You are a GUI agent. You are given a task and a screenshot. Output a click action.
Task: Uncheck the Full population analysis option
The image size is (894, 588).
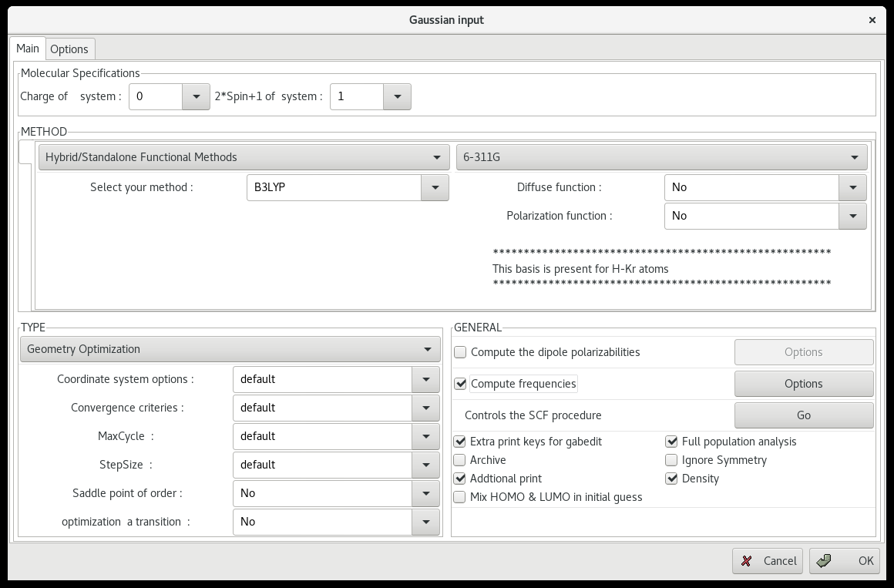[671, 442]
